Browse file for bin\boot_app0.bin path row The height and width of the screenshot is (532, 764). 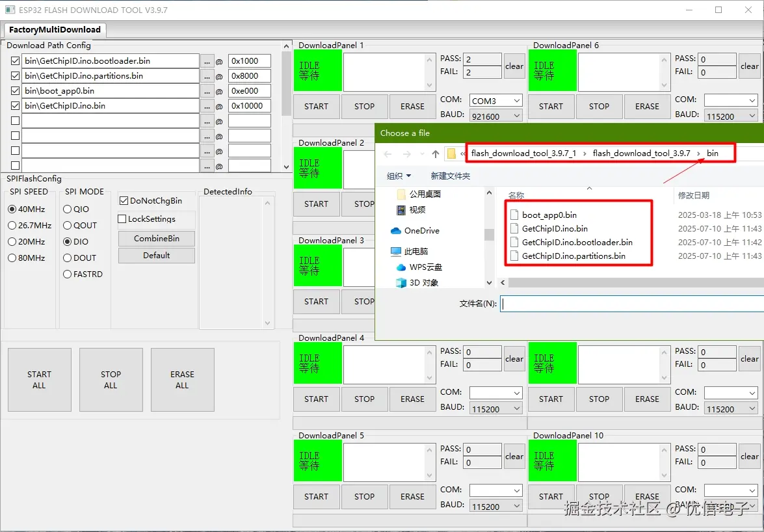(x=207, y=91)
